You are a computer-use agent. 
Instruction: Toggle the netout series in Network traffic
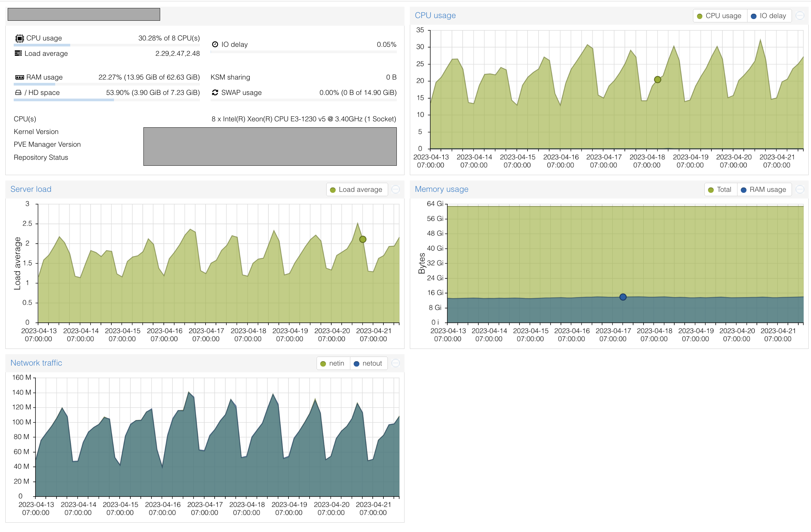click(x=369, y=363)
